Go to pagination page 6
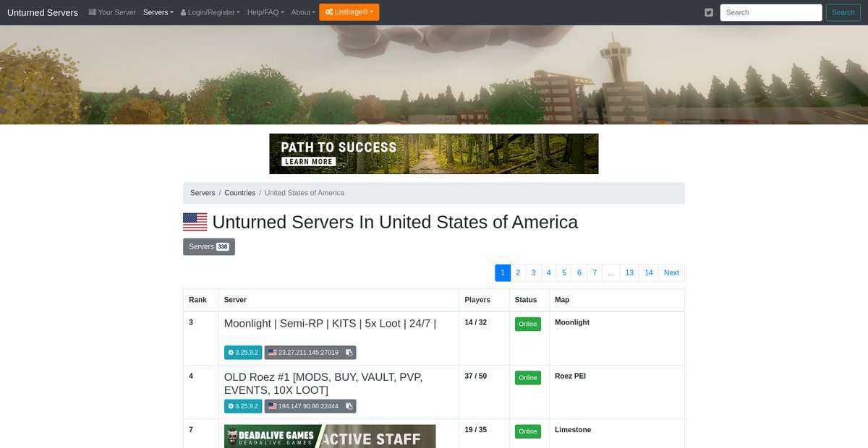 click(579, 272)
